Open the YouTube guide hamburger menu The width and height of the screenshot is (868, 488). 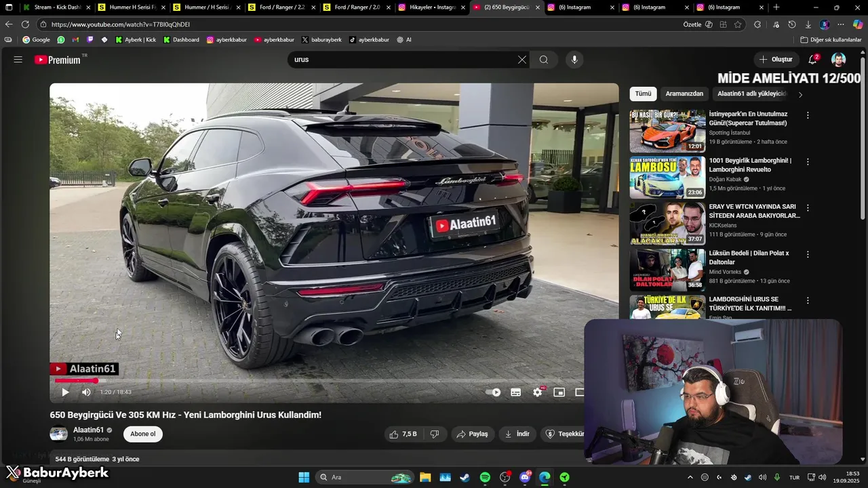[18, 60]
